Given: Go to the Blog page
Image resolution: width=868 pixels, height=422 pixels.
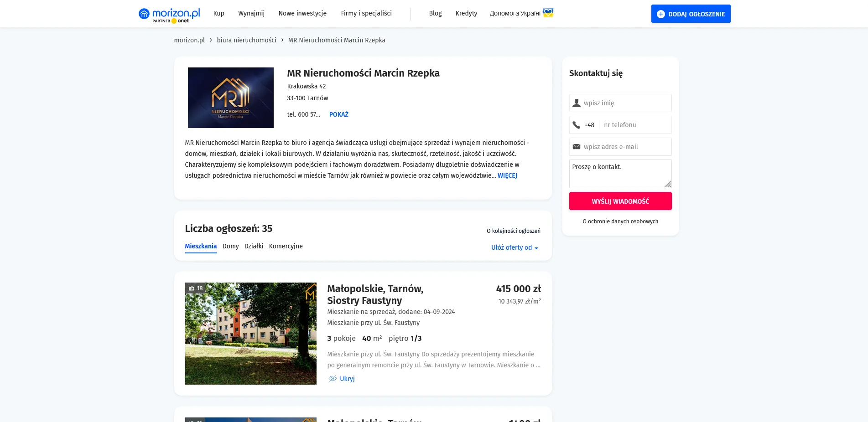Looking at the screenshot, I should pyautogui.click(x=435, y=13).
